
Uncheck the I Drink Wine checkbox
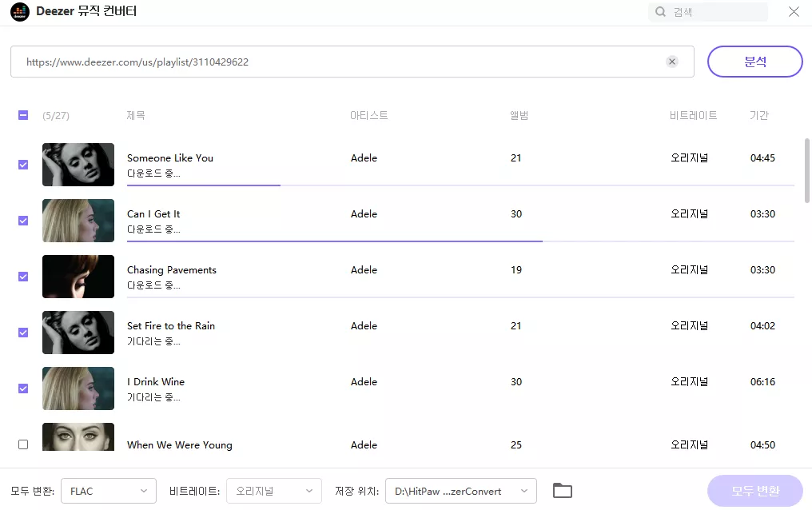23,388
